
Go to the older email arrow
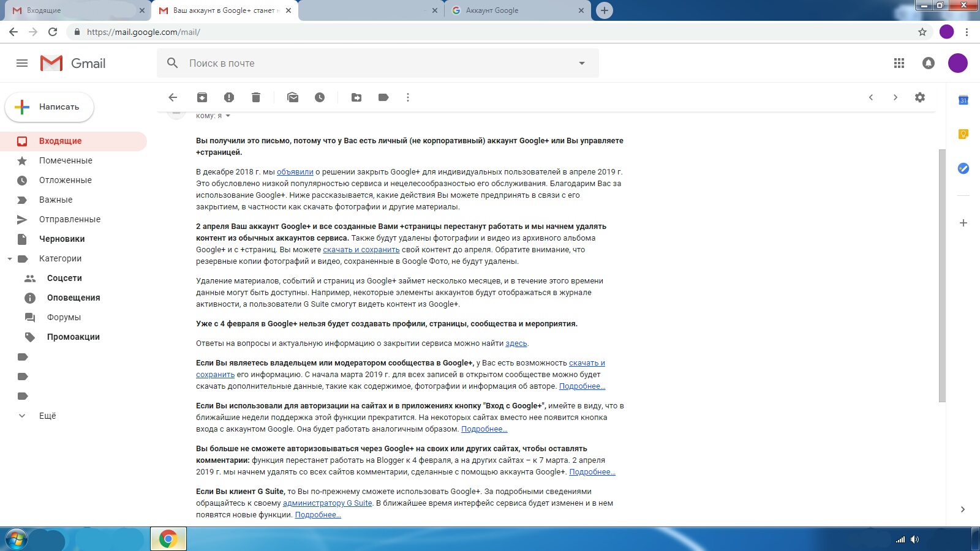(895, 97)
